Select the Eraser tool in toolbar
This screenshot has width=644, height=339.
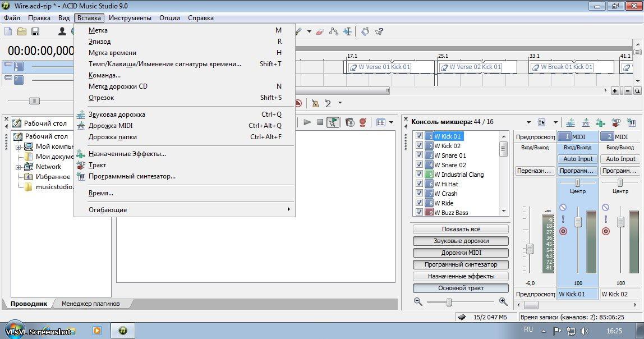[320, 31]
